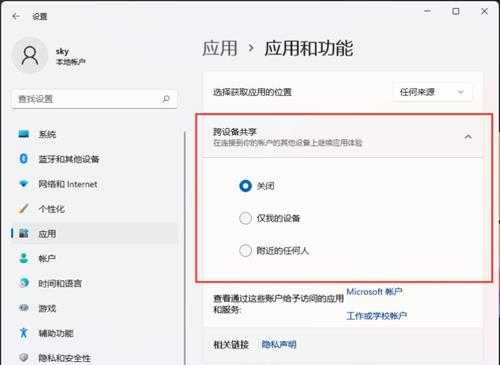Open the 工作或学校帐户 link
The height and width of the screenshot is (365, 500).
point(377,316)
